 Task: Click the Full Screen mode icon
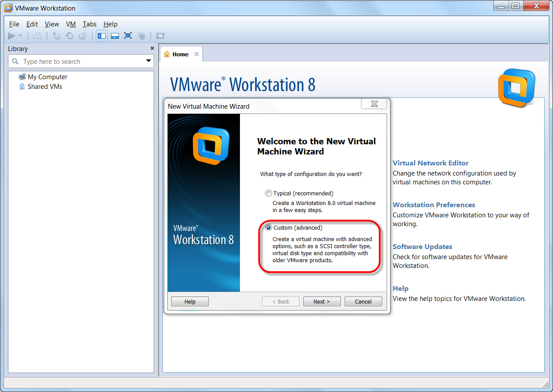[x=128, y=36]
